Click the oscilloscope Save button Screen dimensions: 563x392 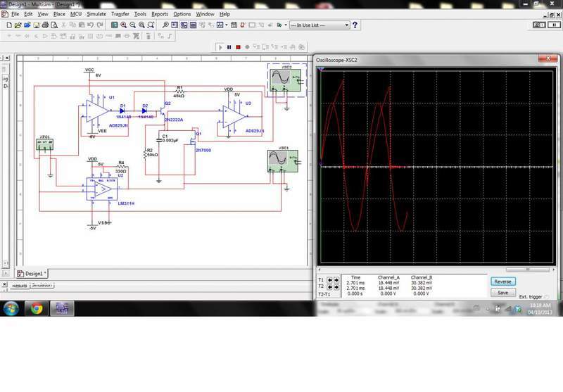pos(502,292)
